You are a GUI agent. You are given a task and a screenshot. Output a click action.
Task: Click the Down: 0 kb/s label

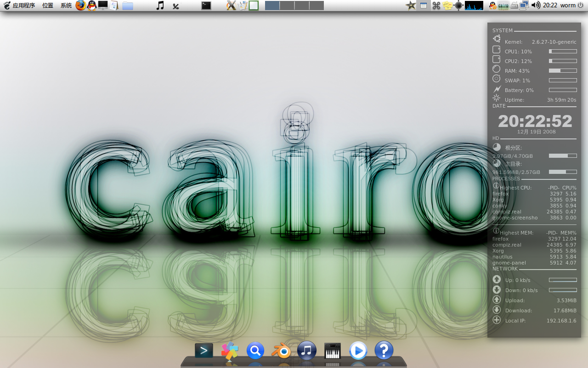click(521, 290)
